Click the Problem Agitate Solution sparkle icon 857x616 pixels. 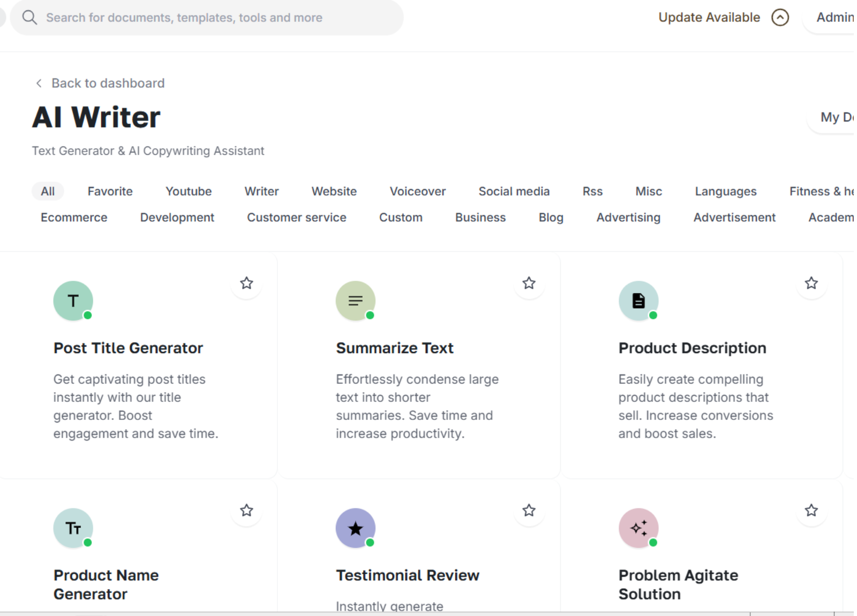pos(638,528)
